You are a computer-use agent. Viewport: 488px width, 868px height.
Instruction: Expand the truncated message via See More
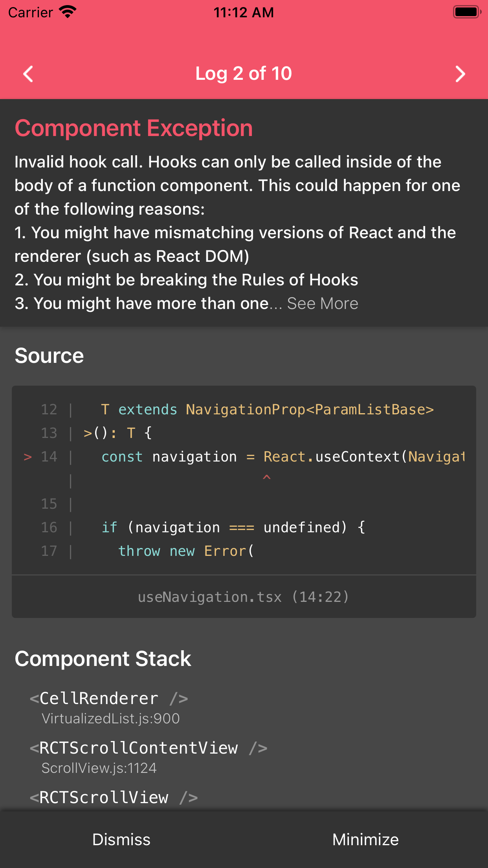pos(322,303)
